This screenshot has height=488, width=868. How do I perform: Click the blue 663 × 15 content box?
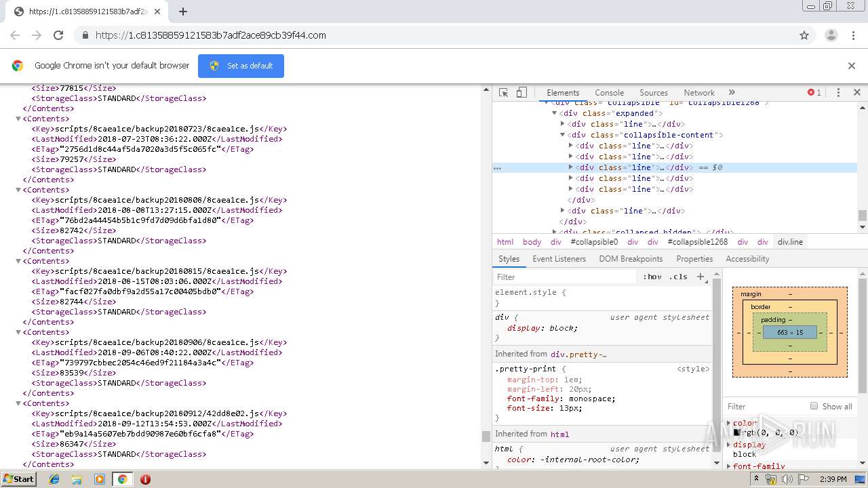(790, 333)
